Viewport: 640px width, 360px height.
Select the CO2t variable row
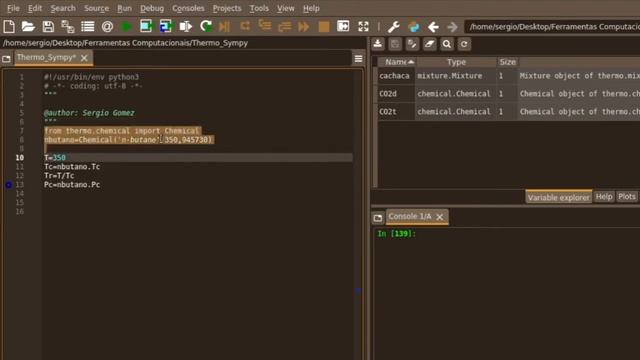[x=508, y=112]
